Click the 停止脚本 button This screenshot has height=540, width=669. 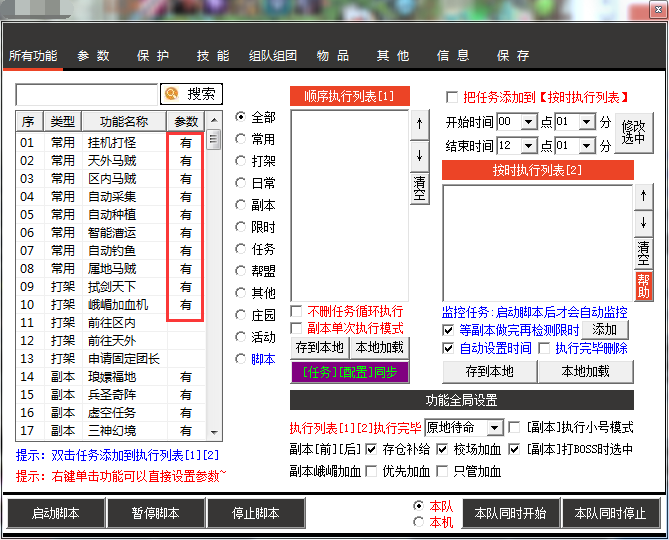click(256, 513)
